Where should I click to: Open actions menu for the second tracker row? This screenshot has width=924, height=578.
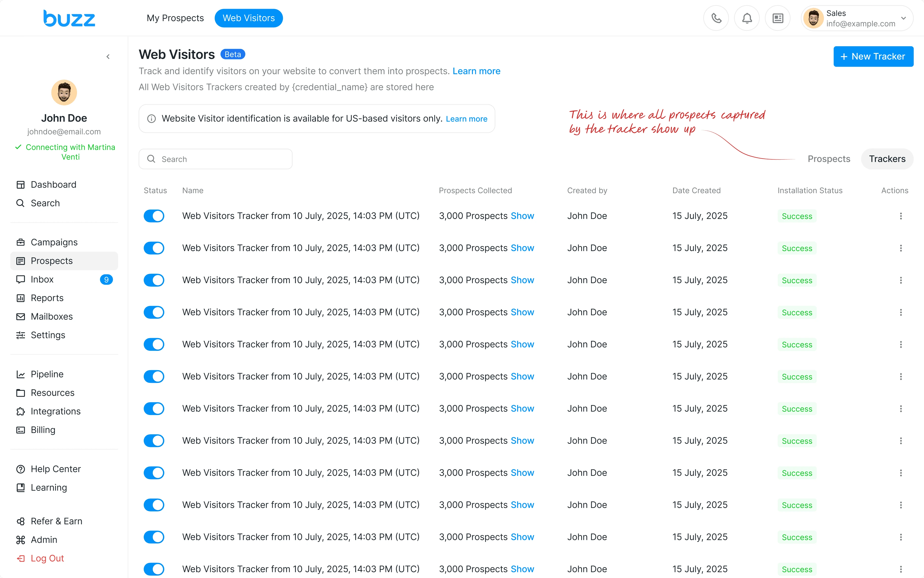click(901, 248)
